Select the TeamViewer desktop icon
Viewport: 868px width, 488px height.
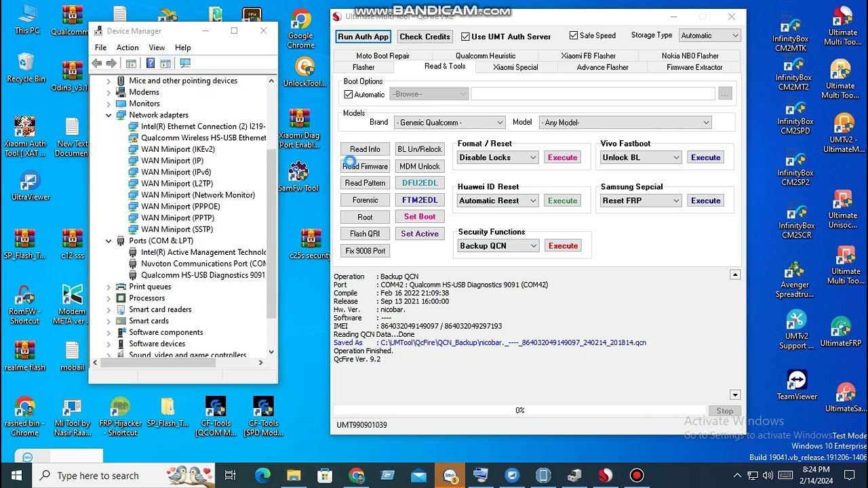797,385
